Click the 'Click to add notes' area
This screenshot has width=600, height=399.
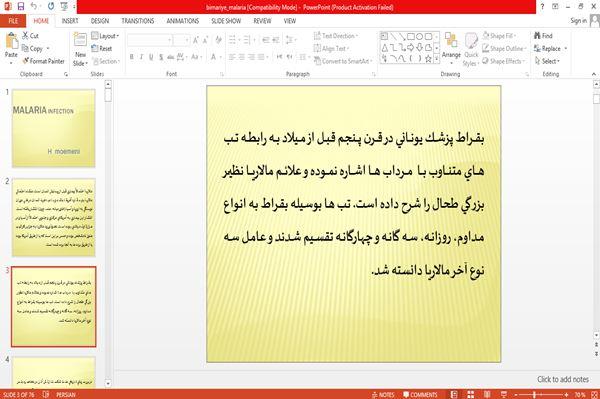562,379
